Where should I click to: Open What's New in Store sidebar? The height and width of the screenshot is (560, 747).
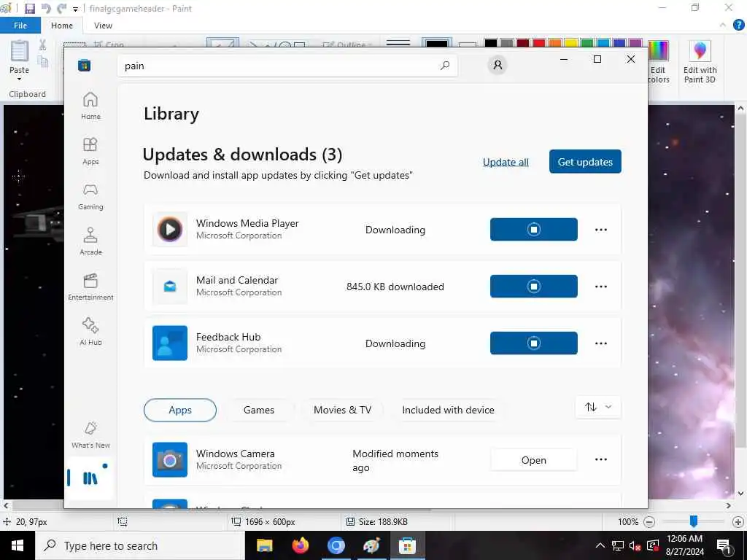click(x=90, y=435)
